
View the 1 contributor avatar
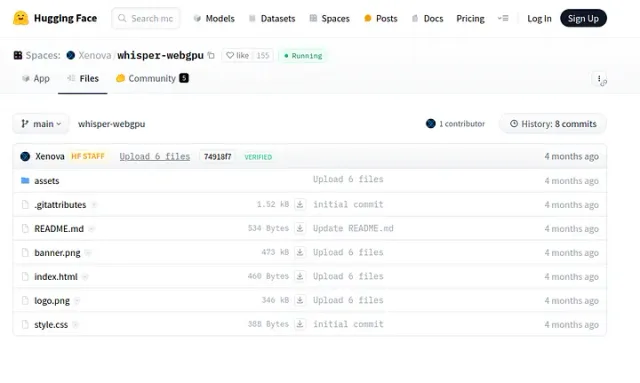click(431, 123)
